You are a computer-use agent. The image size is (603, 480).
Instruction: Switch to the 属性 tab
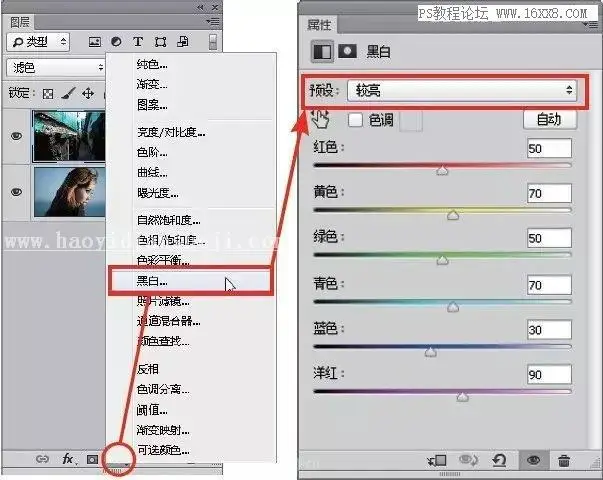point(319,25)
